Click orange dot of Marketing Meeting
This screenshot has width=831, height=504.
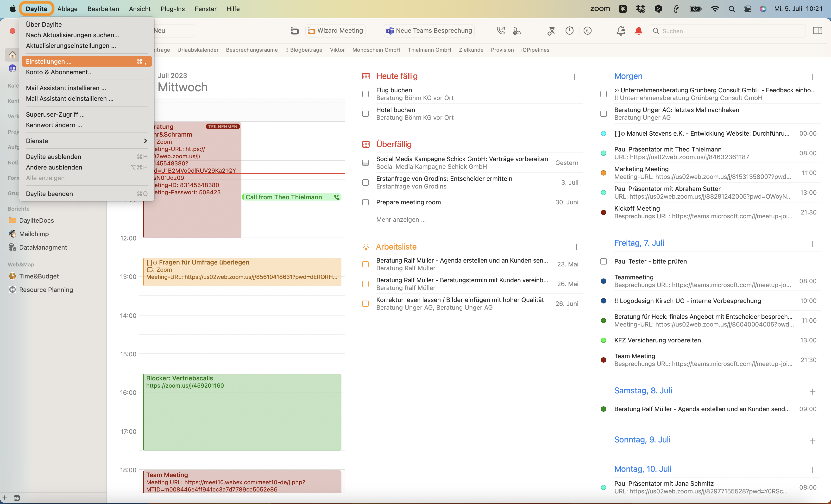tap(603, 173)
